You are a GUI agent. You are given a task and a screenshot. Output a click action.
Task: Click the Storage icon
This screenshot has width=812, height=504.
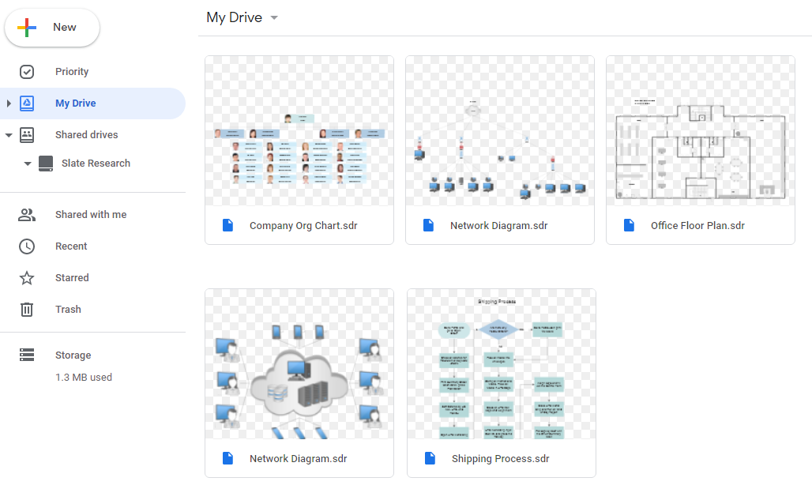tap(27, 354)
